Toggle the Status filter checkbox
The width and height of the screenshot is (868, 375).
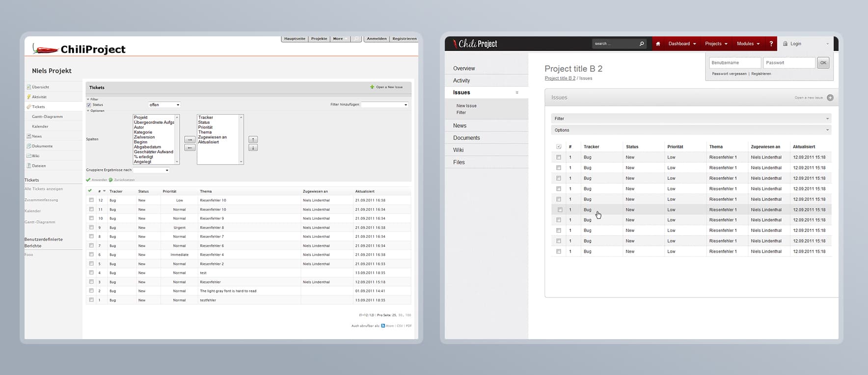pyautogui.click(x=89, y=105)
